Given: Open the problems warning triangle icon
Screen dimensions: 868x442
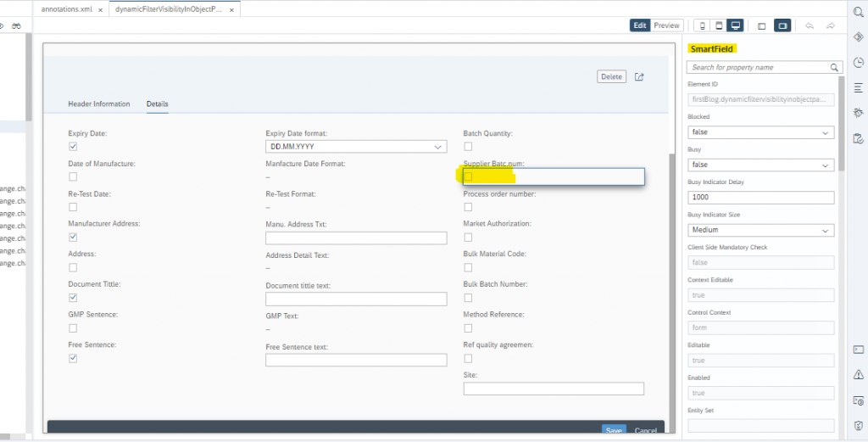Looking at the screenshot, I should pyautogui.click(x=858, y=375).
